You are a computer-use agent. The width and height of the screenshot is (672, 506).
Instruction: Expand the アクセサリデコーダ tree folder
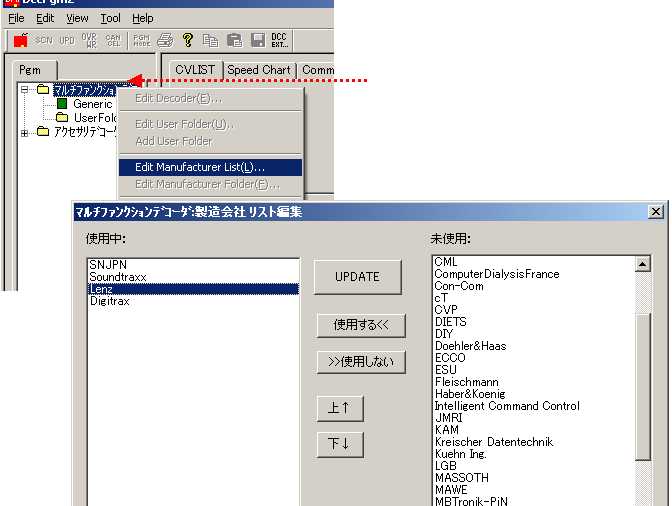pos(25,132)
